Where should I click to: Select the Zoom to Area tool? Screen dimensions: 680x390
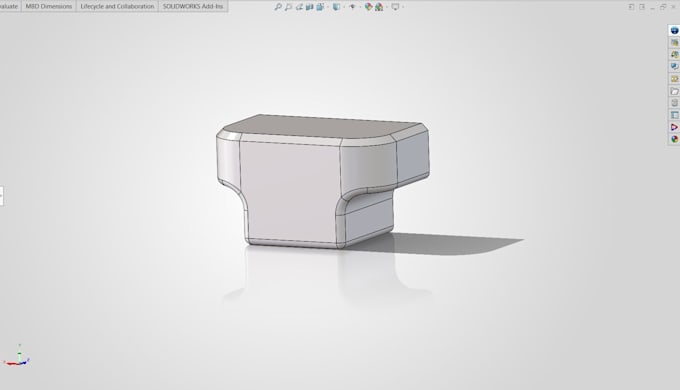(288, 7)
